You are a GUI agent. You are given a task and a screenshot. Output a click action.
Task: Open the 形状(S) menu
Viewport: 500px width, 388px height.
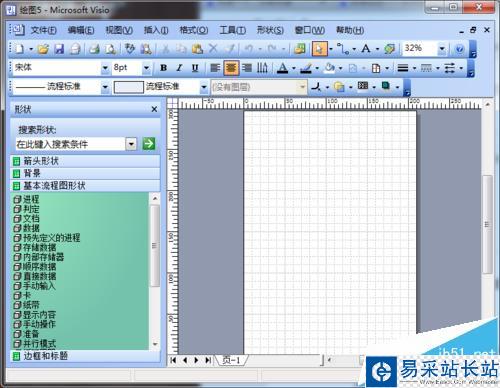(270, 30)
